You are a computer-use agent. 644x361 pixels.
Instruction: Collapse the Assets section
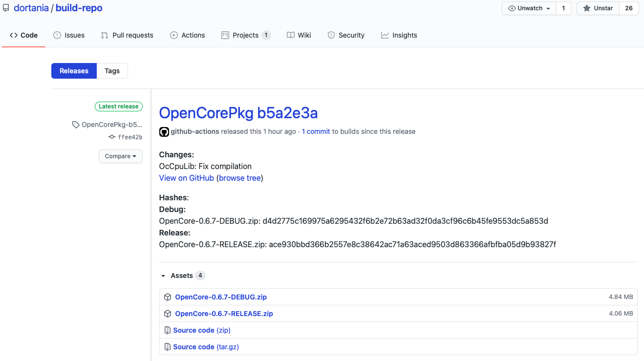[163, 276]
